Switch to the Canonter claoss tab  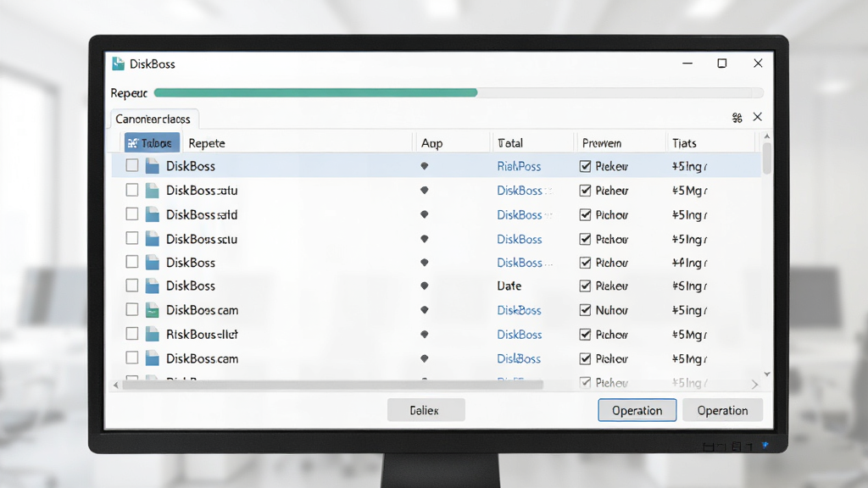pyautogui.click(x=153, y=119)
